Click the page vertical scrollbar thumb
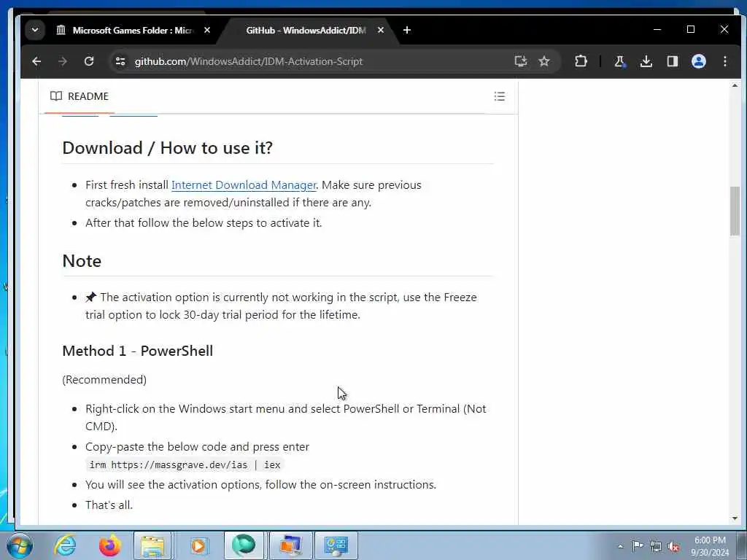The height and width of the screenshot is (560, 747). click(735, 211)
